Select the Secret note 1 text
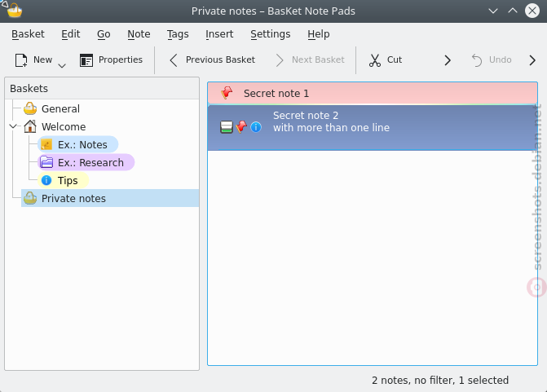547x392 pixels. click(276, 94)
